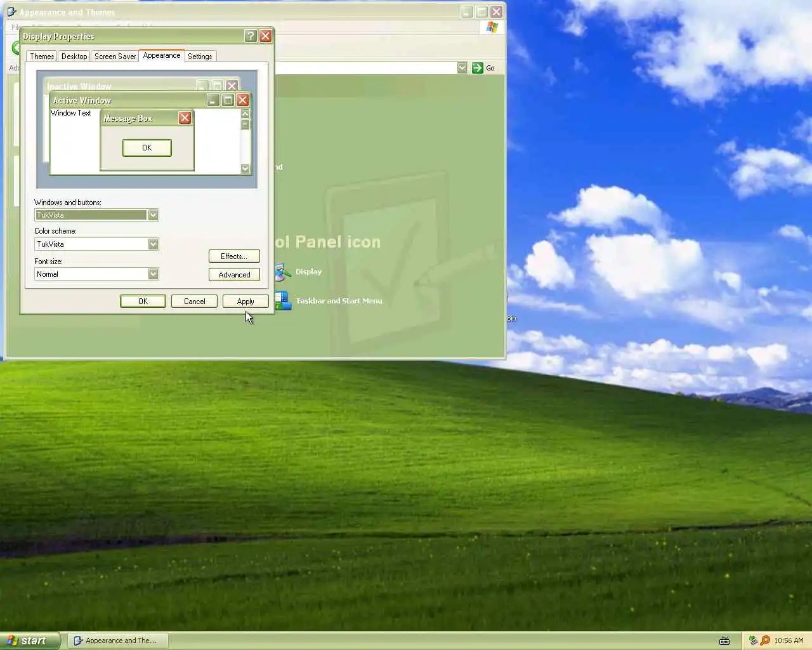Minimize the Appearance and Themes window
This screenshot has width=812, height=650.
point(466,11)
